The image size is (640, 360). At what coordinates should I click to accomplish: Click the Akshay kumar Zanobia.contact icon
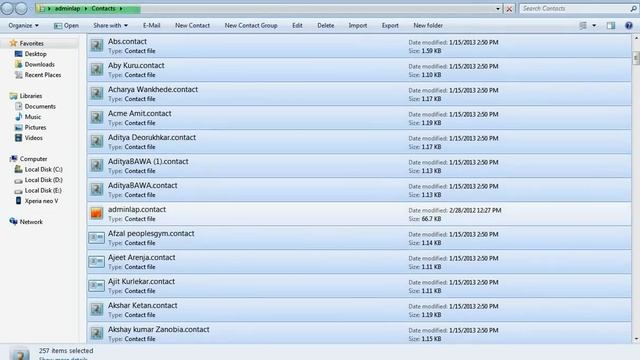click(x=97, y=333)
